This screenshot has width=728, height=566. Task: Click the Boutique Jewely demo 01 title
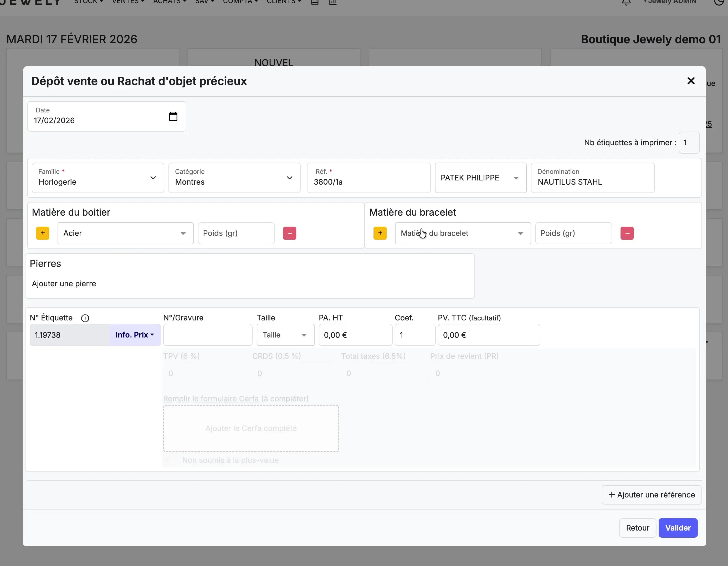click(x=651, y=39)
